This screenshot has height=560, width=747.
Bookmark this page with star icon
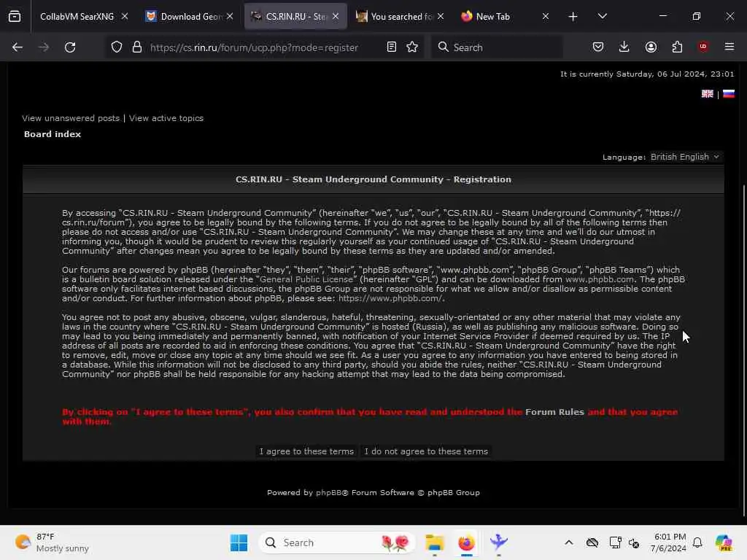(x=413, y=47)
